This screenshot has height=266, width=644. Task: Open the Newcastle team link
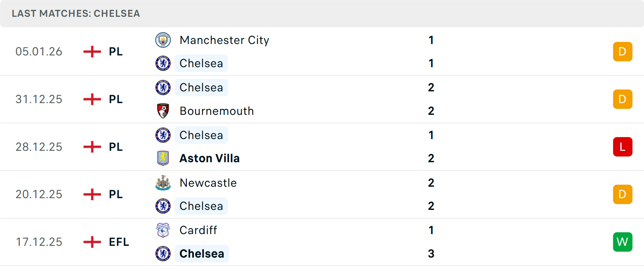(x=208, y=183)
